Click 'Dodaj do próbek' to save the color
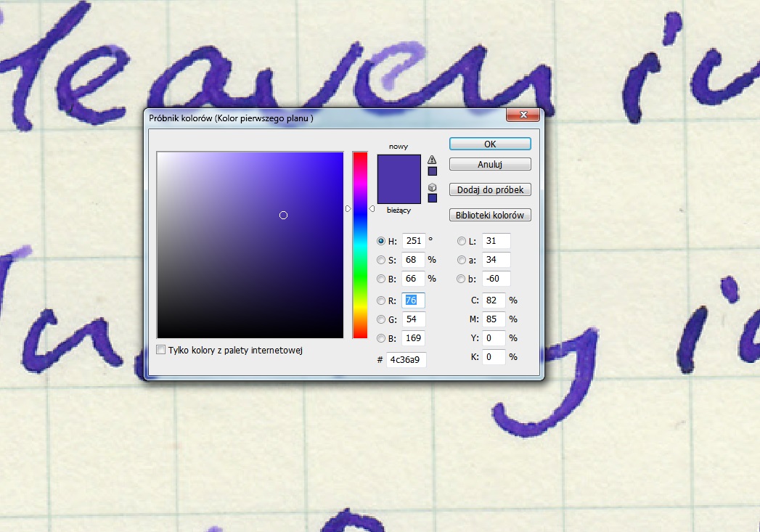This screenshot has width=760, height=532. click(x=489, y=189)
